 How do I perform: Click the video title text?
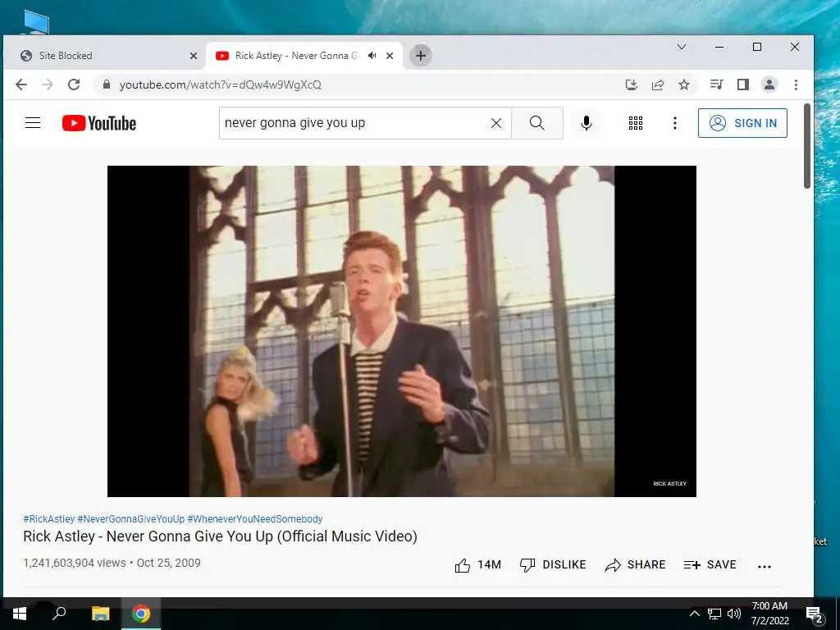tap(220, 536)
